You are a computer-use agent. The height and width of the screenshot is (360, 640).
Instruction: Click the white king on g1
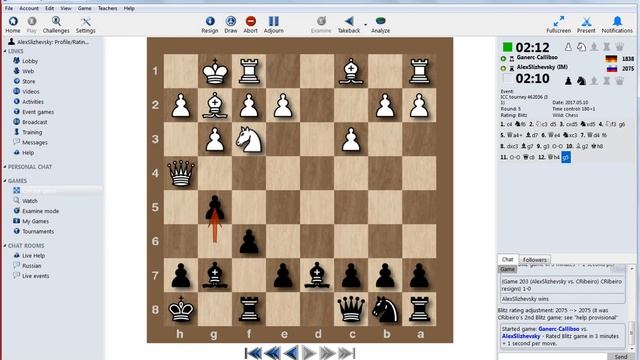pyautogui.click(x=215, y=71)
